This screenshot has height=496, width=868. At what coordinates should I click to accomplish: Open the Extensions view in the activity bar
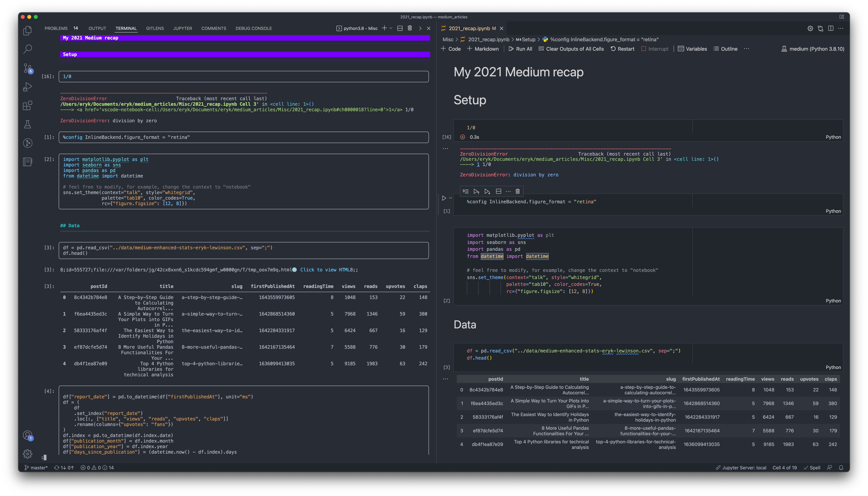[x=28, y=106]
